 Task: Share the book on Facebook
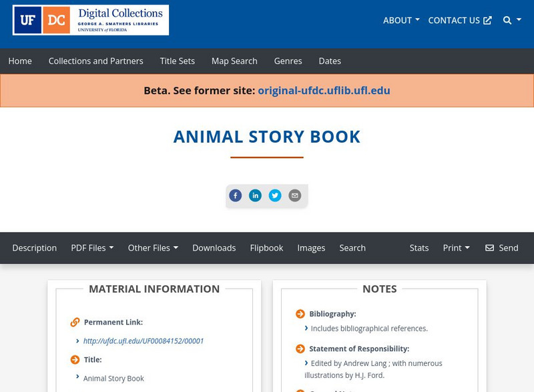tap(236, 195)
